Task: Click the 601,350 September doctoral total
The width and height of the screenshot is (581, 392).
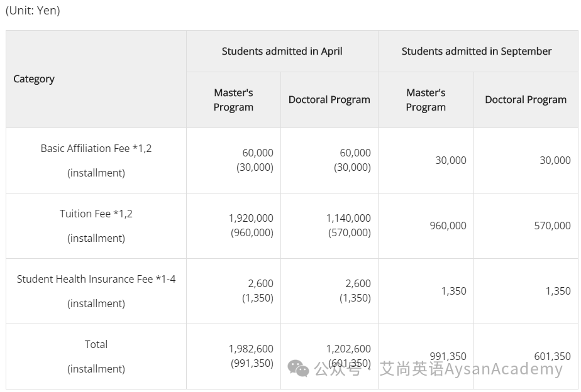Action: pos(552,356)
